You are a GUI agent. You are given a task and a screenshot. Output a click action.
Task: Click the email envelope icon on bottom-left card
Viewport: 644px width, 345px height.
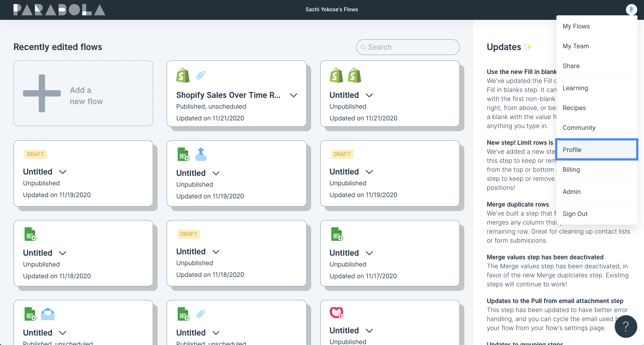click(48, 314)
